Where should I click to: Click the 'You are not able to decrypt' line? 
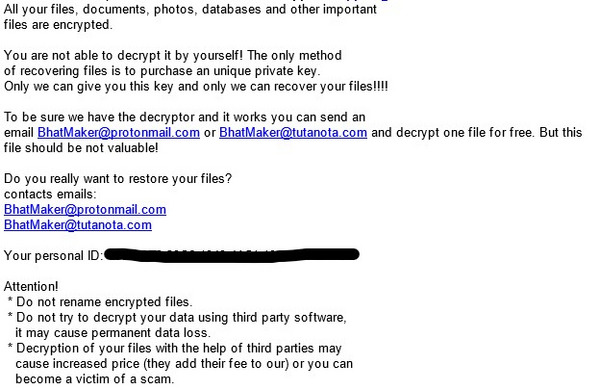tap(173, 55)
